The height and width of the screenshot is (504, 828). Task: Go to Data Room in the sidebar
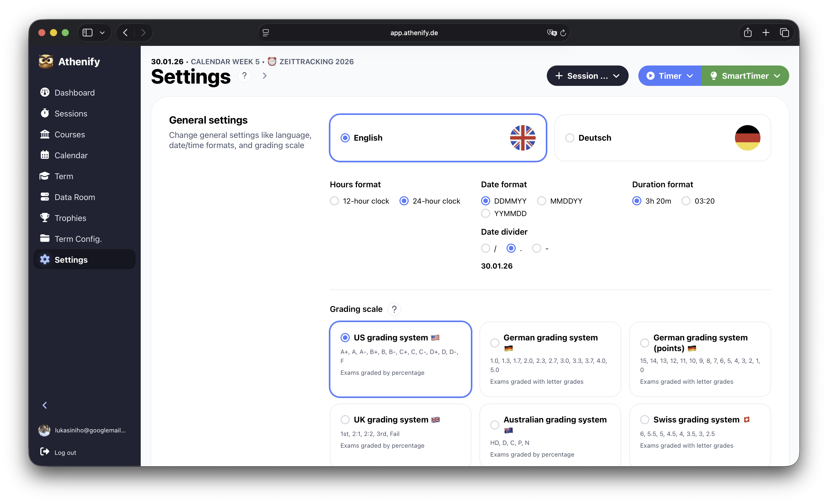(x=75, y=197)
